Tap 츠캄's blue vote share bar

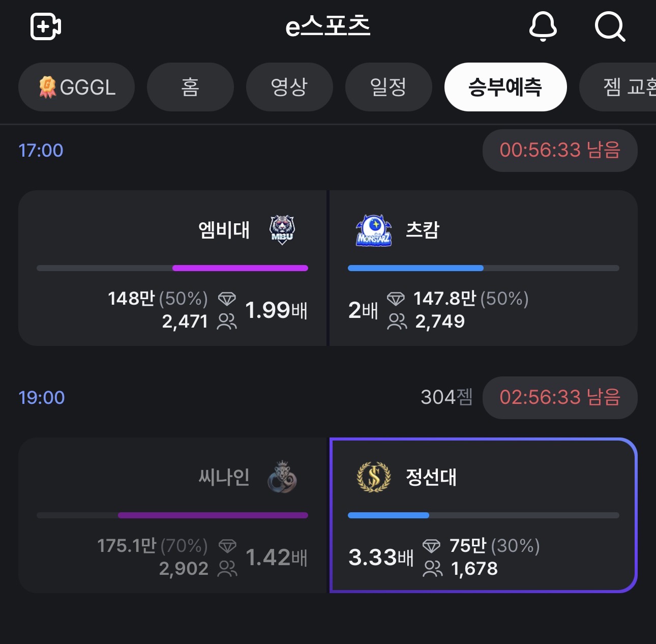(x=415, y=268)
